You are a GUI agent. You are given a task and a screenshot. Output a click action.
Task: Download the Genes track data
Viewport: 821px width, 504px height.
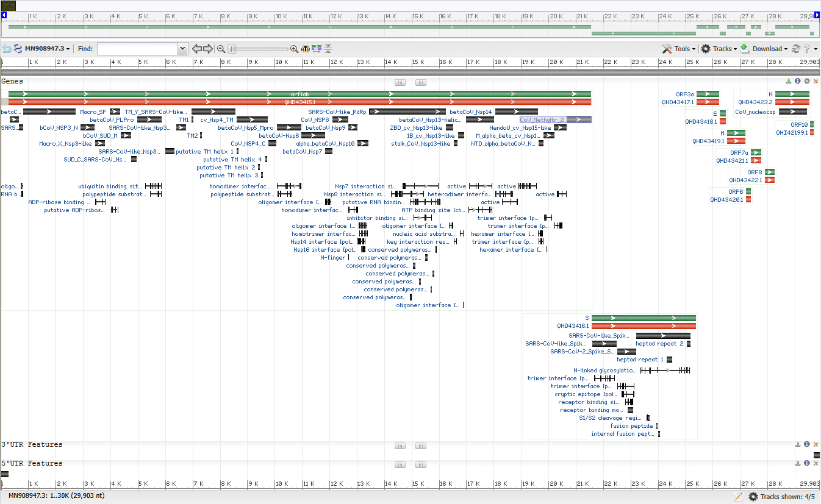click(789, 81)
